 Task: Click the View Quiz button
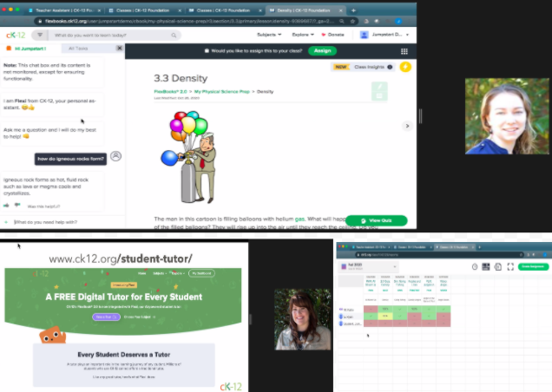coord(377,220)
